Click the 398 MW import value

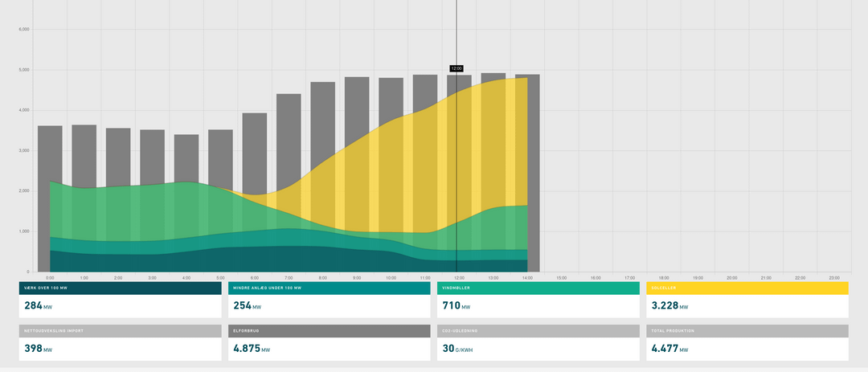click(39, 349)
